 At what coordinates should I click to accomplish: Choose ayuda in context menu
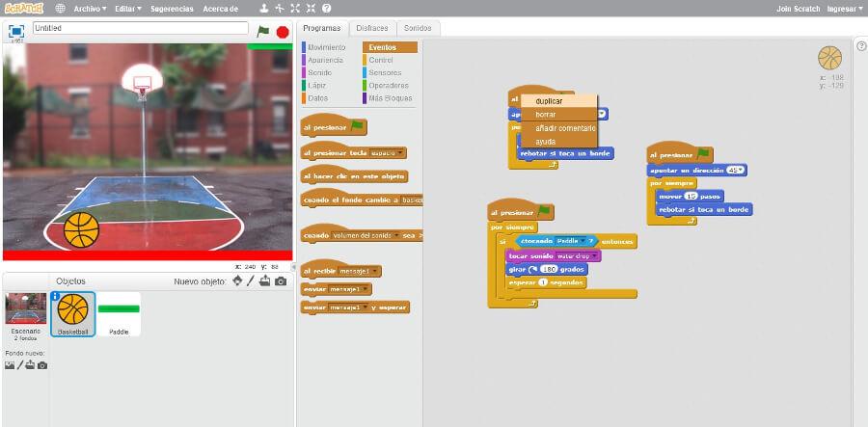(x=559, y=141)
